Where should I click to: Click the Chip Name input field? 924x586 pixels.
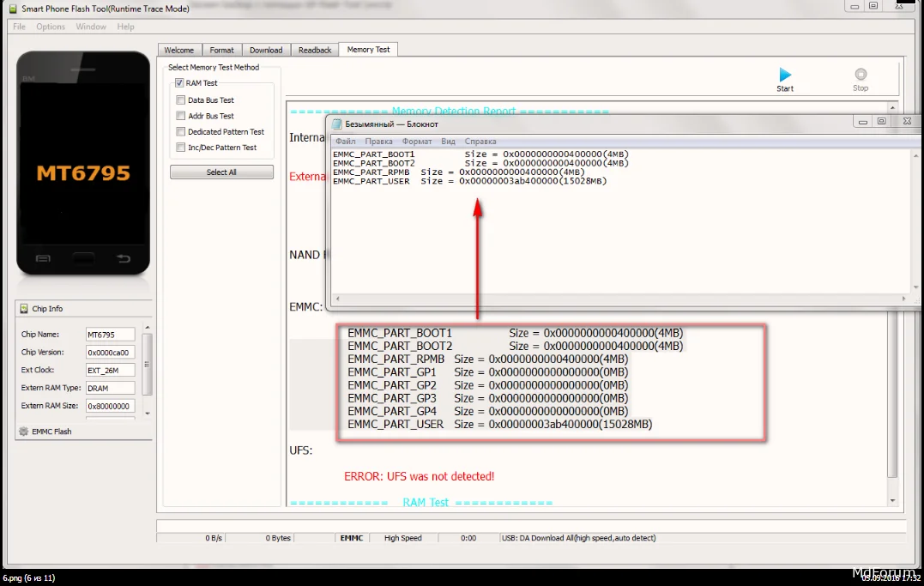tap(110, 335)
